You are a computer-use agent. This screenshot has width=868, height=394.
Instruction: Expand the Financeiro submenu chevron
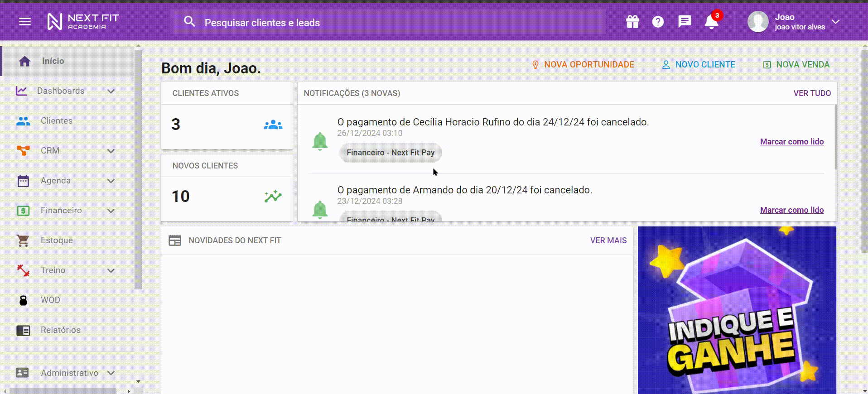tap(111, 211)
